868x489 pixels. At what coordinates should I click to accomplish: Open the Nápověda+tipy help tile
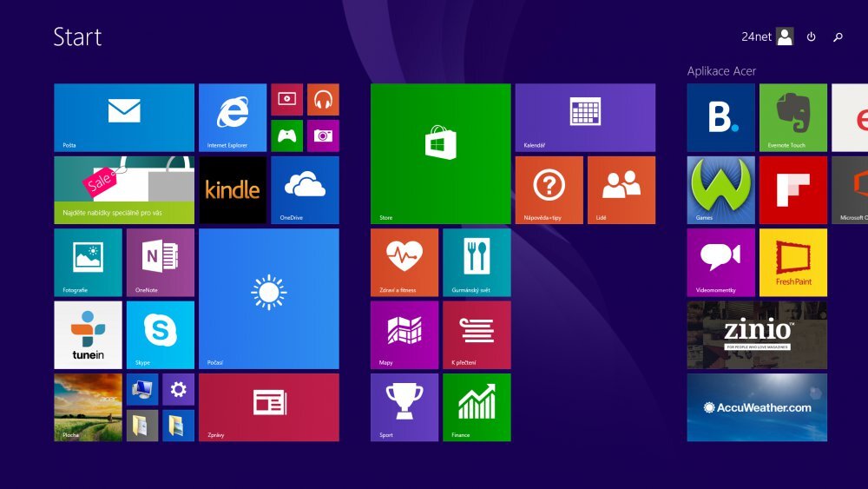tap(549, 190)
